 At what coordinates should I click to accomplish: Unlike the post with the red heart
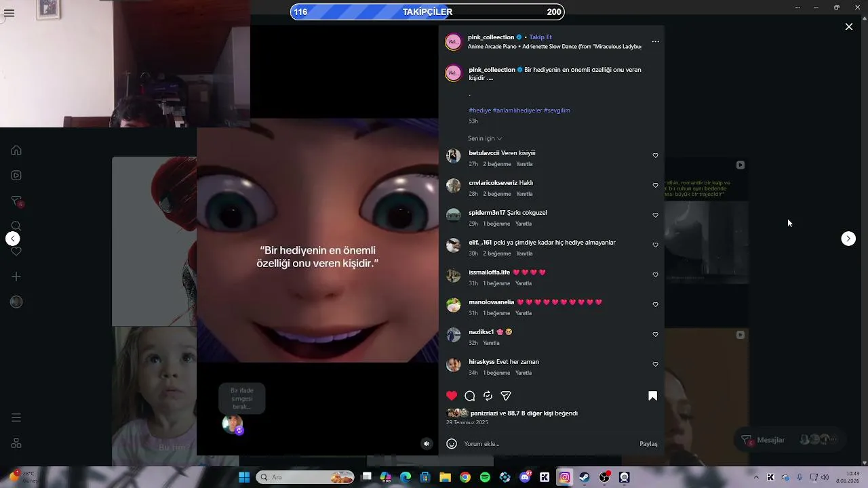[x=452, y=396]
